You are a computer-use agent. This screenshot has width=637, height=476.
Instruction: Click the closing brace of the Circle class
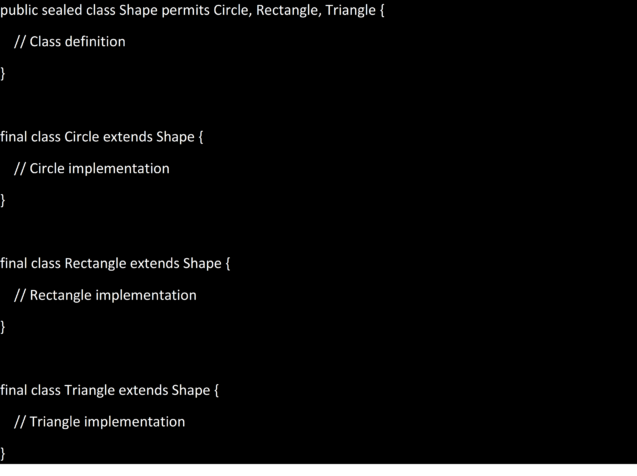pos(3,200)
